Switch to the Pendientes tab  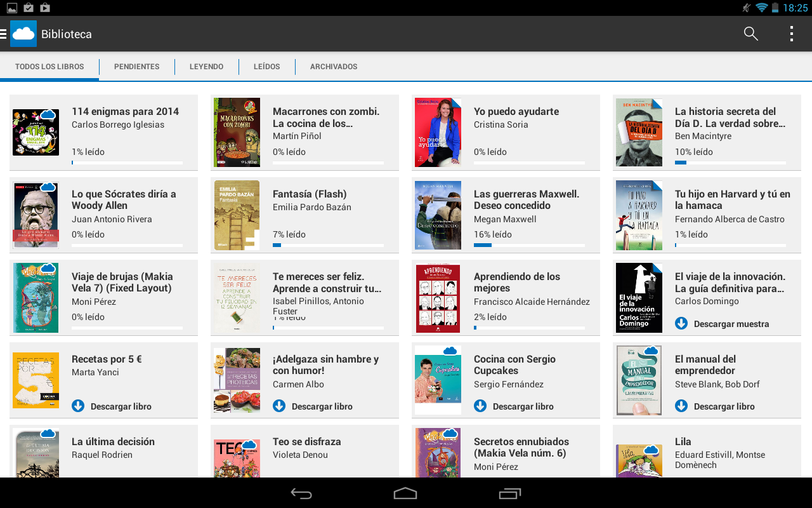pos(137,67)
